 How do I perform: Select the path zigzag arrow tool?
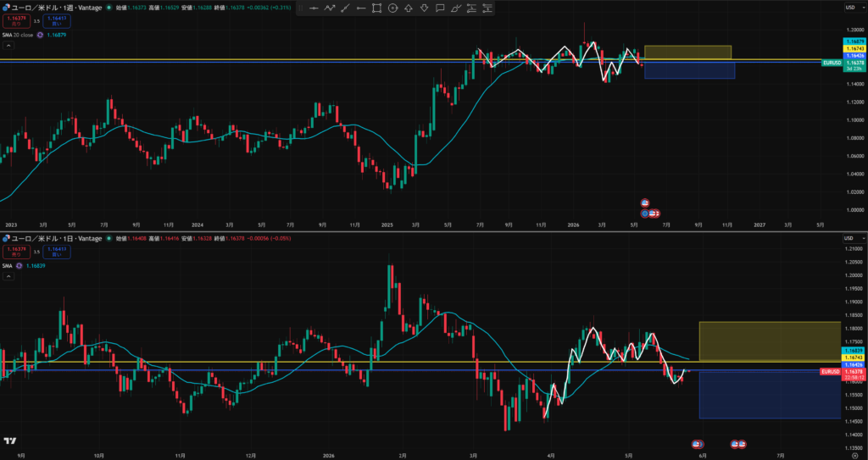pos(330,8)
